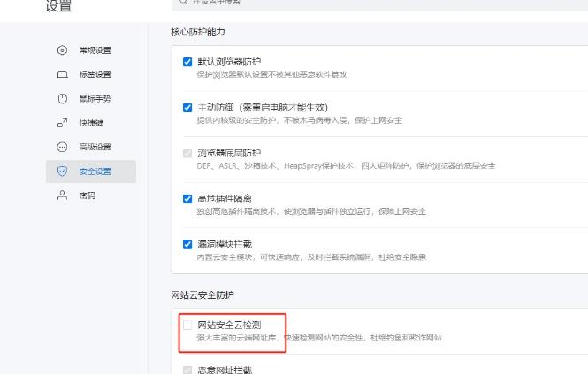Click the description starting with 保护浏览器默认设置
588x374 pixels.
(271, 74)
